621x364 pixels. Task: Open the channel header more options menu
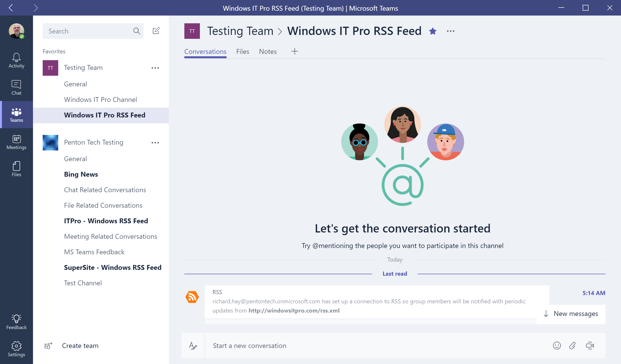click(x=451, y=31)
